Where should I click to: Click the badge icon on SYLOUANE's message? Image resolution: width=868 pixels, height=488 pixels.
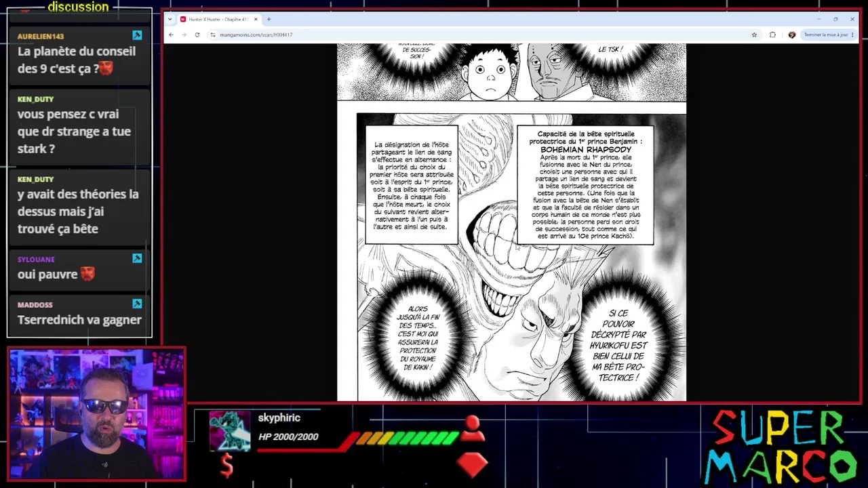point(137,258)
